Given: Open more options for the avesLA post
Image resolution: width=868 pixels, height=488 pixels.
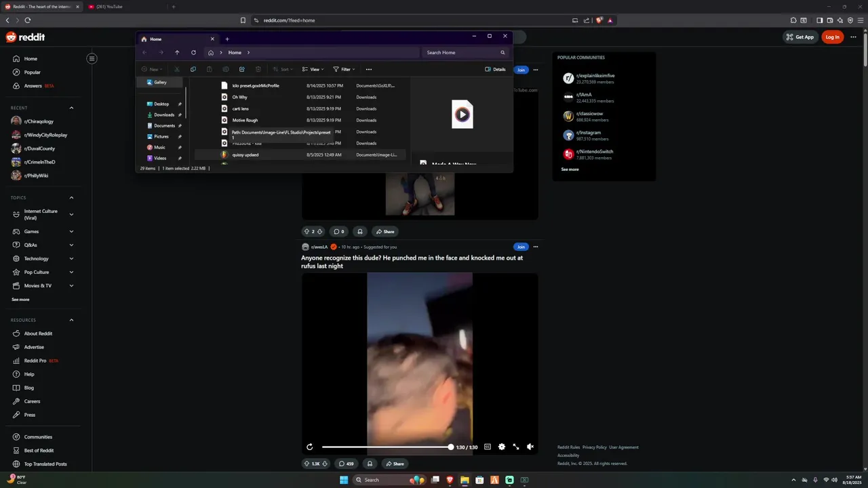Looking at the screenshot, I should tap(536, 247).
